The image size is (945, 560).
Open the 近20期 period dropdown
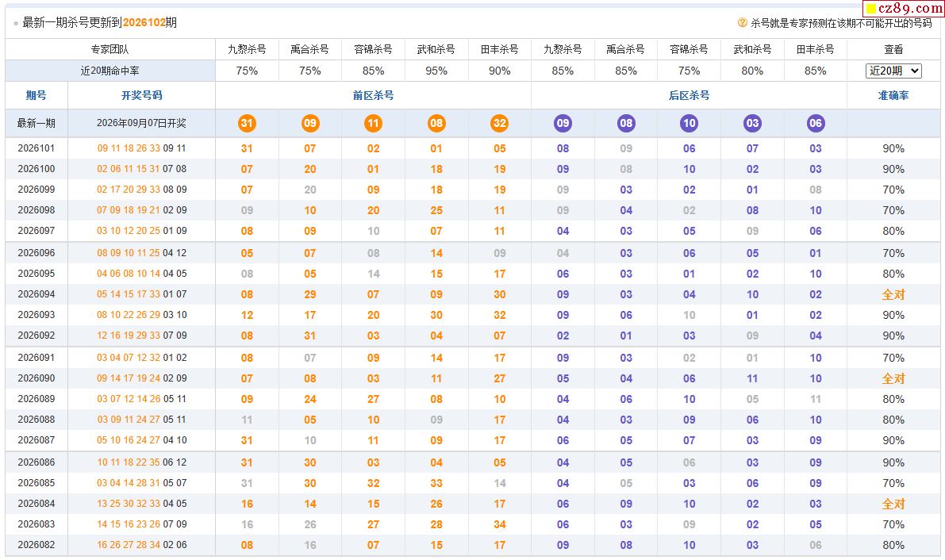click(893, 71)
